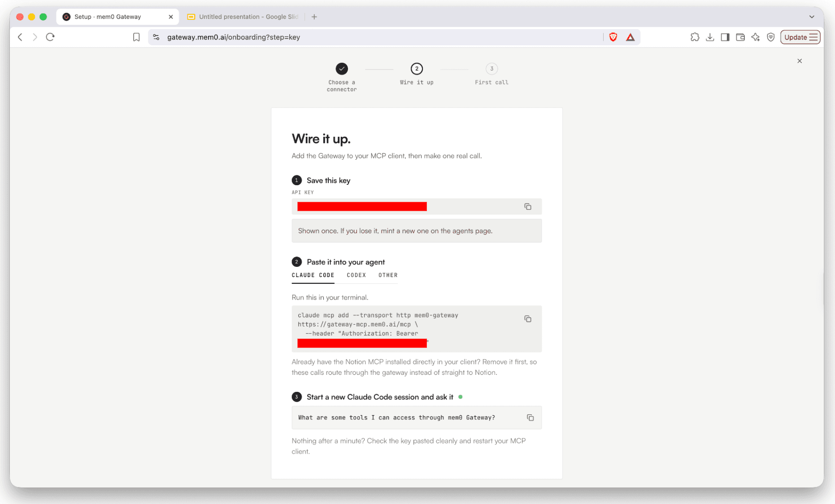Image resolution: width=835 pixels, height=504 pixels.
Task: Copy the API key
Action: pyautogui.click(x=528, y=207)
